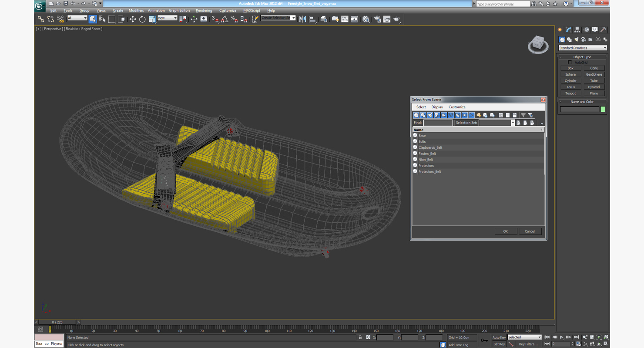The image size is (644, 348).
Task: Open the Display menu in Select From Scene
Action: (437, 107)
